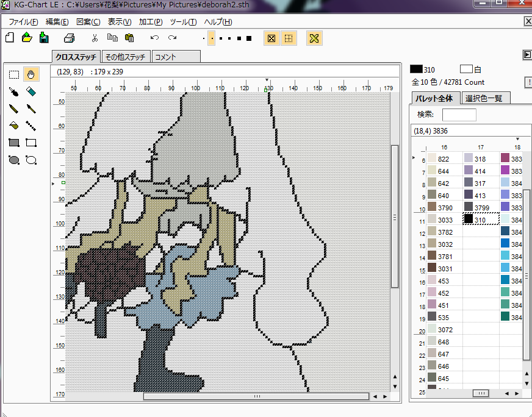Viewport: 532px width, 417px height.
Task: Select the paint bucket fill tool
Action: click(x=13, y=126)
